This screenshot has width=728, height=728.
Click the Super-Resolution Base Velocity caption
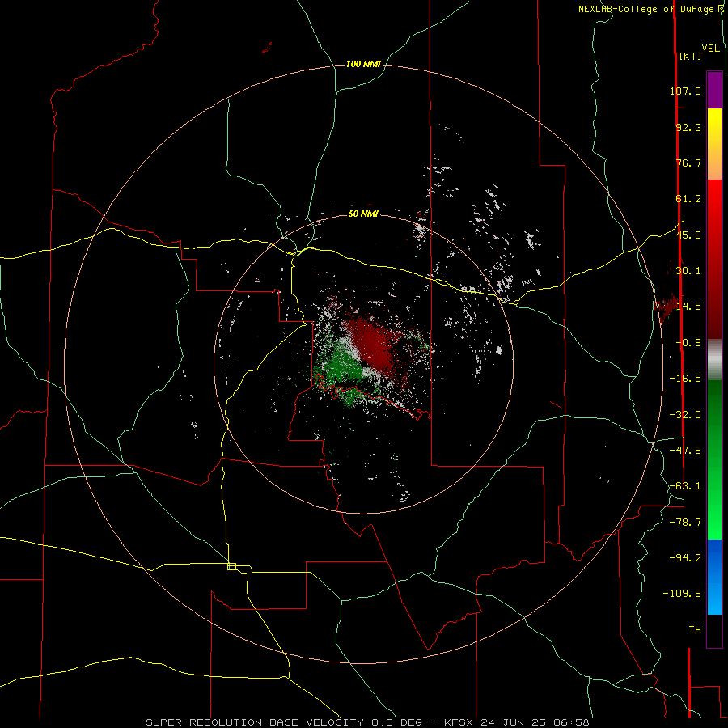[367, 722]
